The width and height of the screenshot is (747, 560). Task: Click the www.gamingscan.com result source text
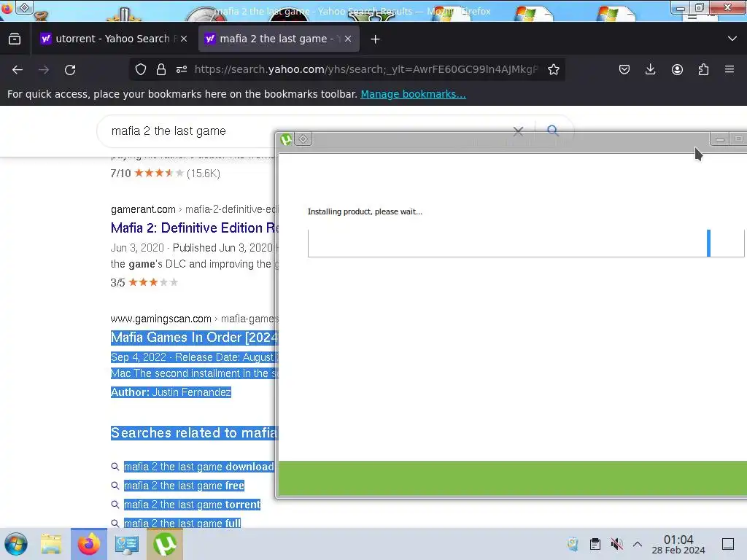point(161,319)
